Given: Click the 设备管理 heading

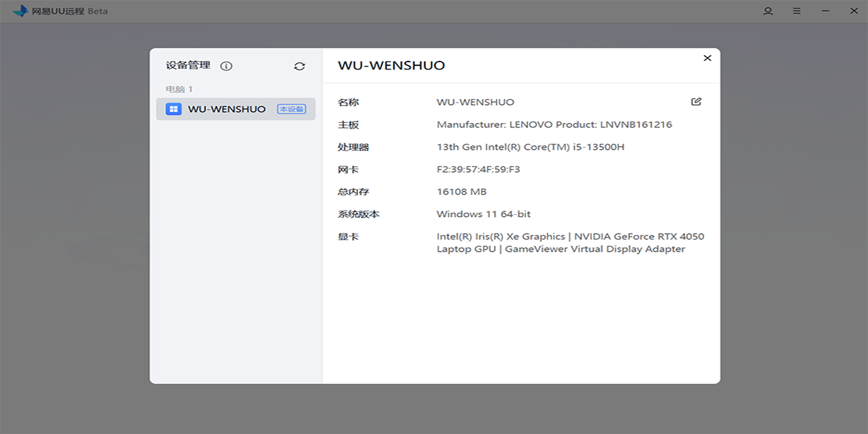Looking at the screenshot, I should (x=188, y=65).
